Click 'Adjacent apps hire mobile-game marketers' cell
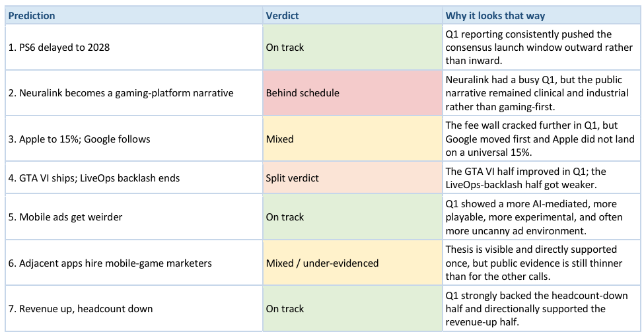This screenshot has height=334, width=644. 134,263
